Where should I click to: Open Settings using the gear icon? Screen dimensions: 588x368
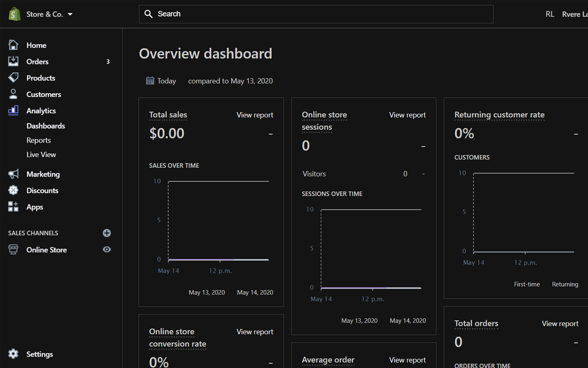14,354
